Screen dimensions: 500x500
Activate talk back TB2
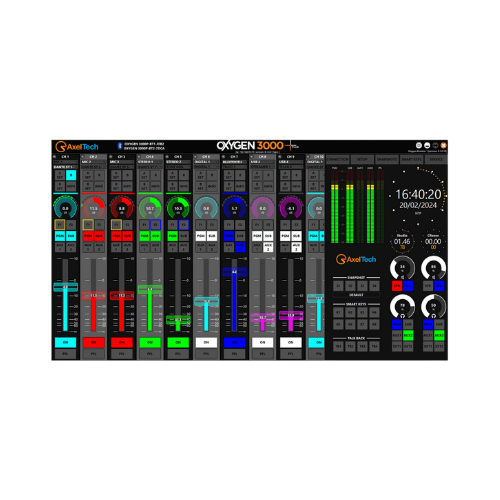click(350, 347)
